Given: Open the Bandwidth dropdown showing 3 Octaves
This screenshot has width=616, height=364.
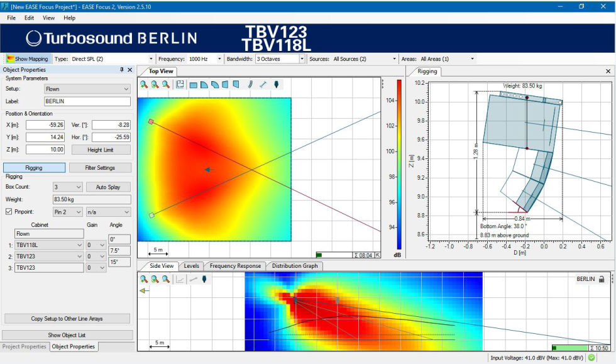Looking at the screenshot, I should [278, 58].
